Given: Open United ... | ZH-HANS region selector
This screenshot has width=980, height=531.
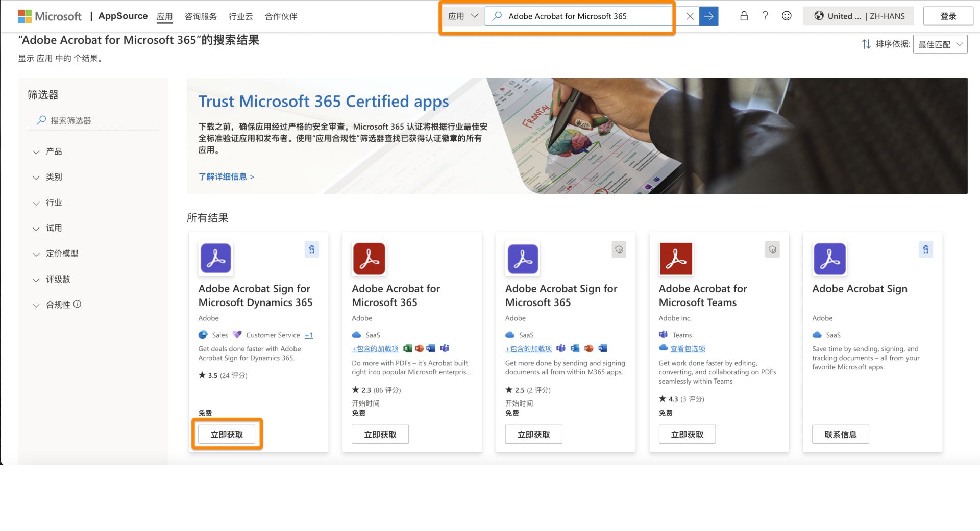Looking at the screenshot, I should [x=858, y=16].
